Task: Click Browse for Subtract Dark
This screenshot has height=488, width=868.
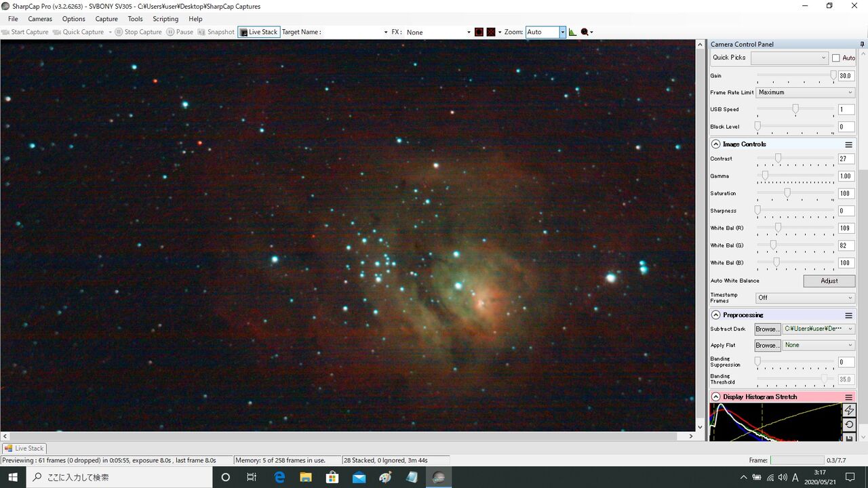Action: pyautogui.click(x=768, y=329)
